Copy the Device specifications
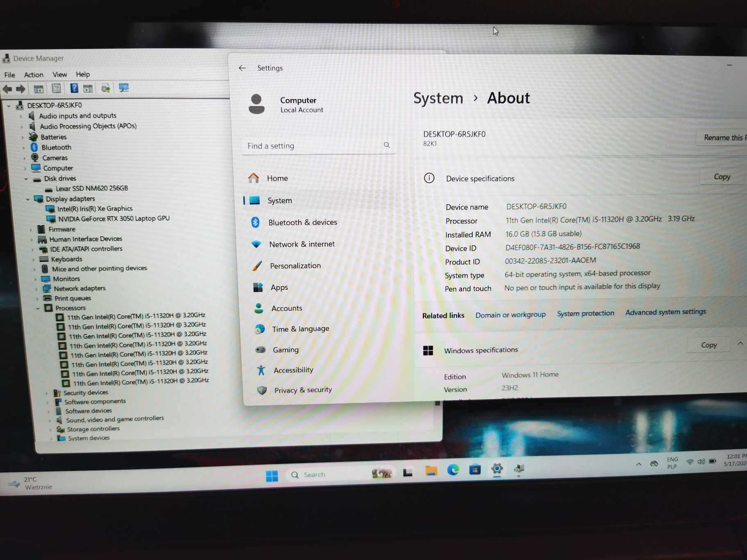 click(722, 177)
